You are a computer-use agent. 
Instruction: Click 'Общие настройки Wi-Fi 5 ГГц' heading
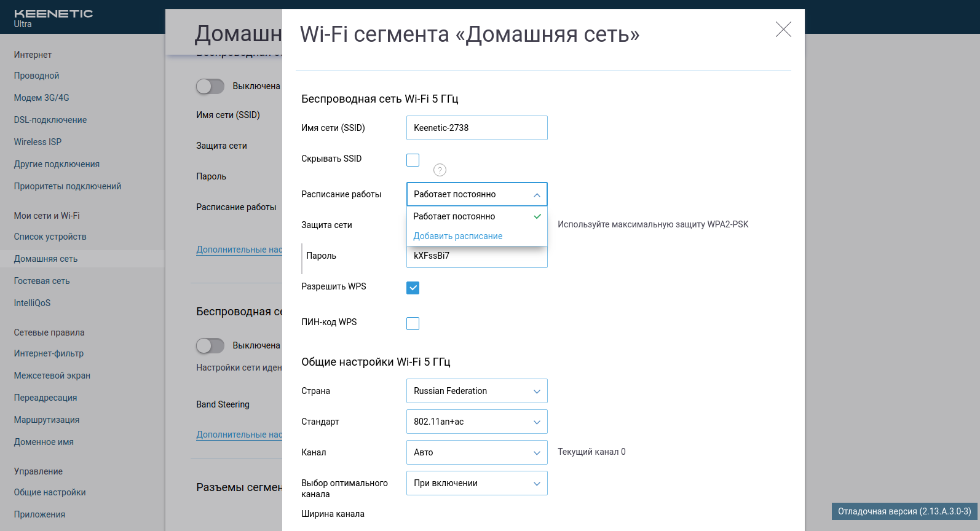376,362
